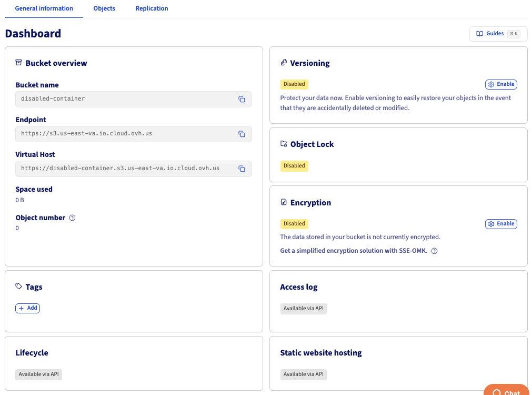Switch to the General information tab
The height and width of the screenshot is (395, 532).
[x=44, y=8]
